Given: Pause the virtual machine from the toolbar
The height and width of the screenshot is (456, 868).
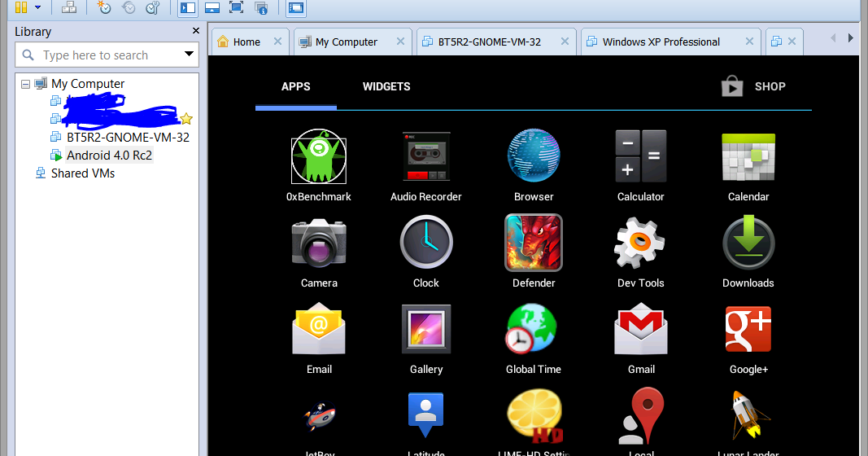Looking at the screenshot, I should pos(21,8).
